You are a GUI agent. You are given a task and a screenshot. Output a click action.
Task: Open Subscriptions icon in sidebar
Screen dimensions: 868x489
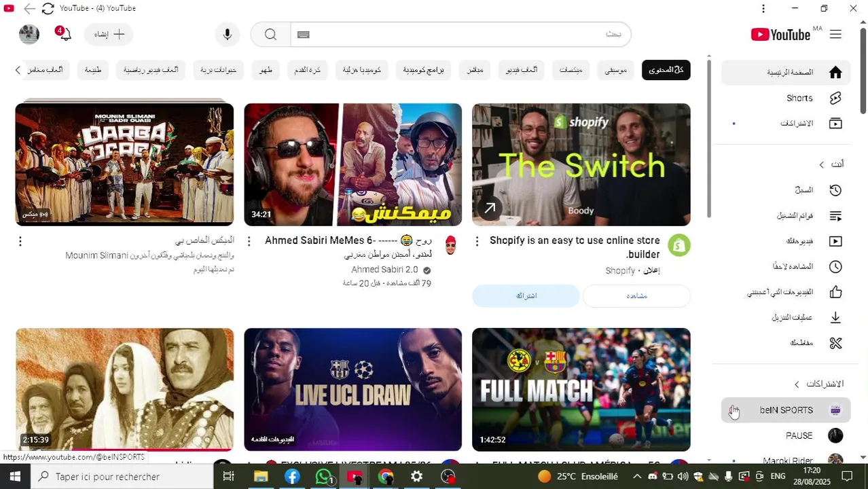pyautogui.click(x=835, y=123)
